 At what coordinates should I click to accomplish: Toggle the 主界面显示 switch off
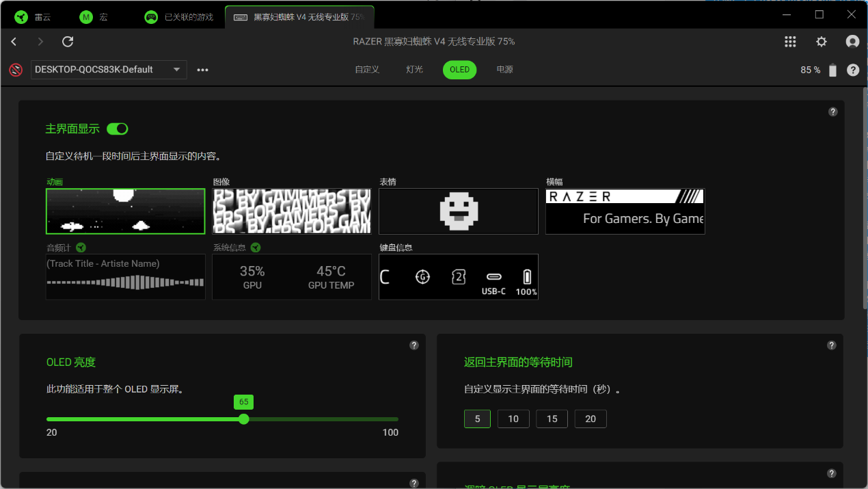(x=118, y=129)
